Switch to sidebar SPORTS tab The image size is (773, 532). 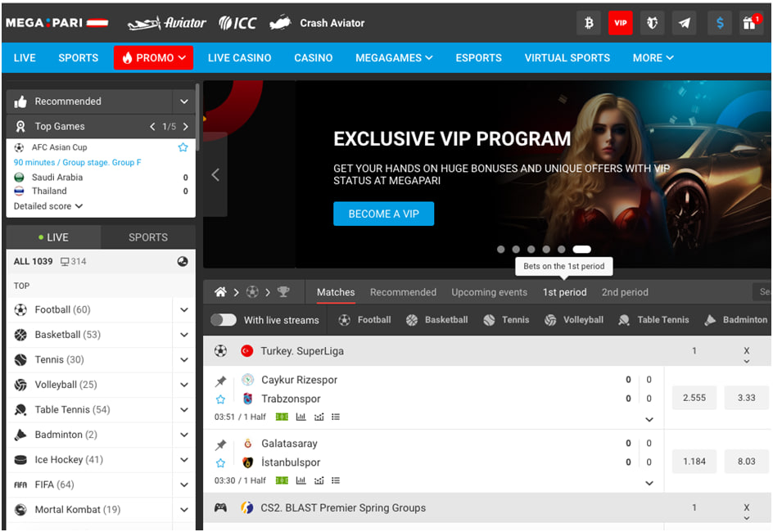[148, 237]
